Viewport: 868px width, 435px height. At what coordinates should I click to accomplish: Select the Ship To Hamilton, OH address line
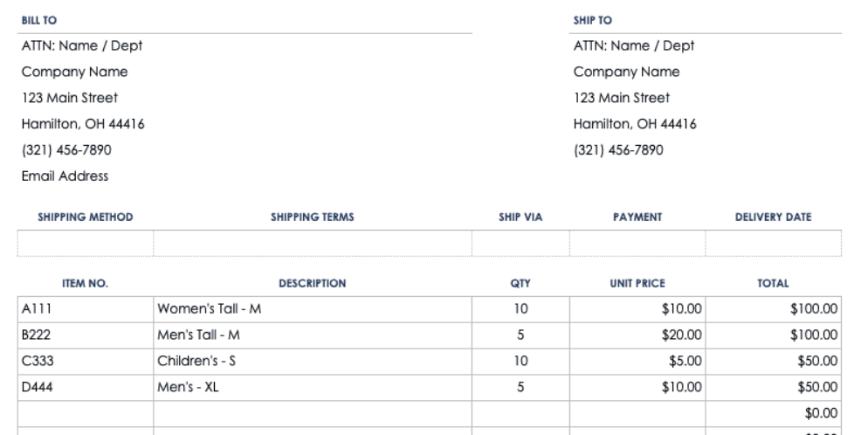click(634, 124)
